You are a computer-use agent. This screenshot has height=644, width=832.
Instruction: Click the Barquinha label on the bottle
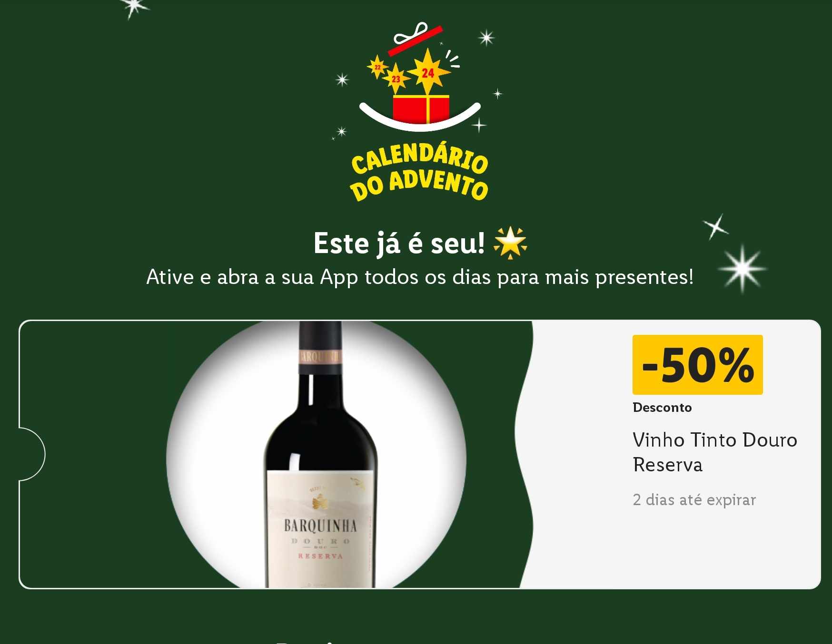click(x=320, y=526)
